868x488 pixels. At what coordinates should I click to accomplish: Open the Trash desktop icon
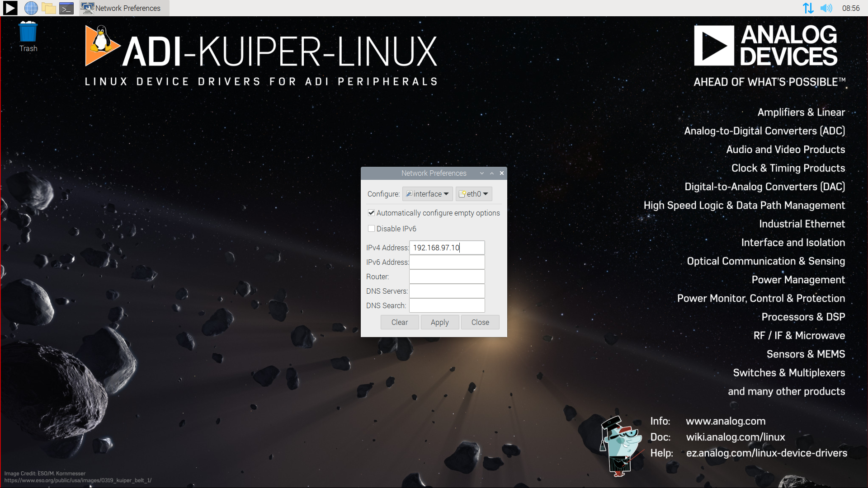pos(28,36)
